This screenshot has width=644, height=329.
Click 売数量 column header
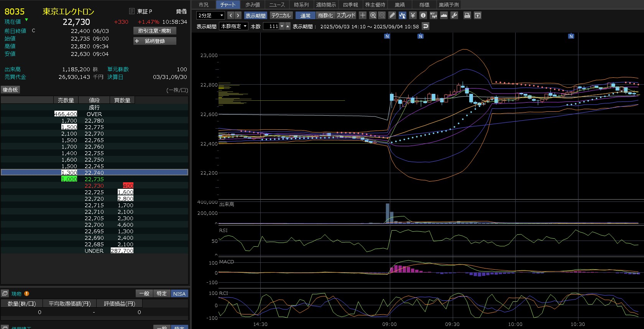click(x=66, y=100)
